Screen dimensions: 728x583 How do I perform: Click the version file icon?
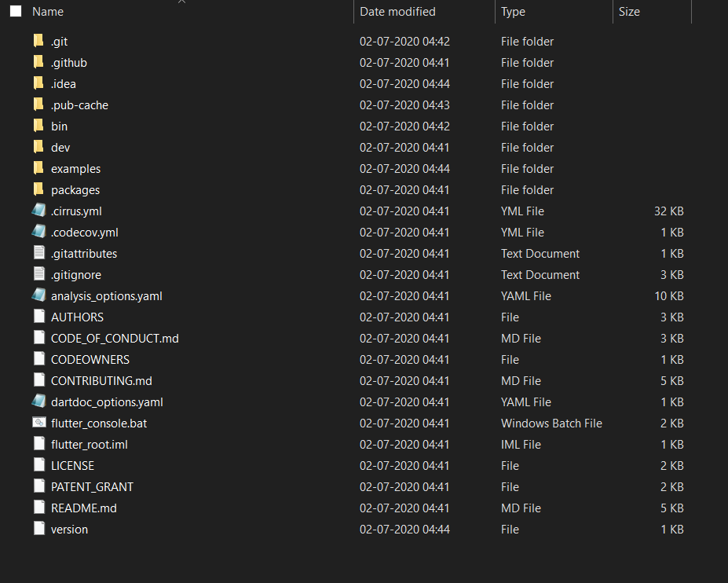[39, 529]
